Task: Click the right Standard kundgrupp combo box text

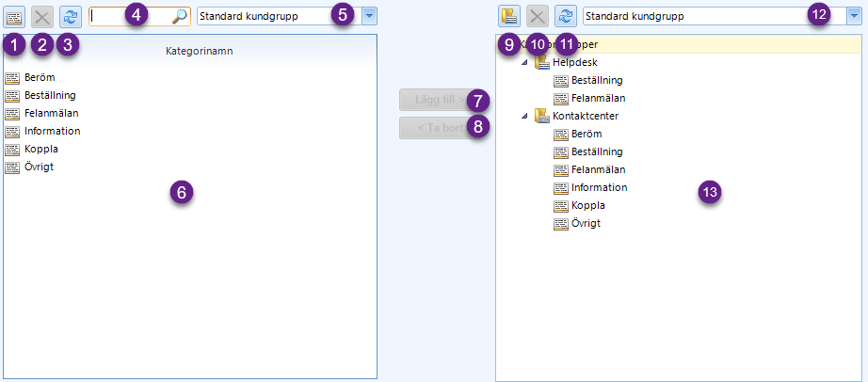Action: pyautogui.click(x=635, y=17)
